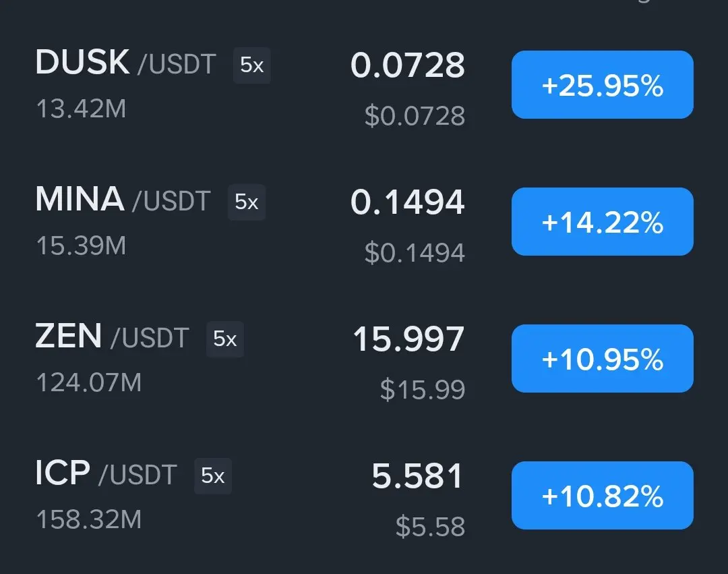The image size is (728, 574).
Task: Tap the 15.39M volume under MINA
Action: pos(82,246)
